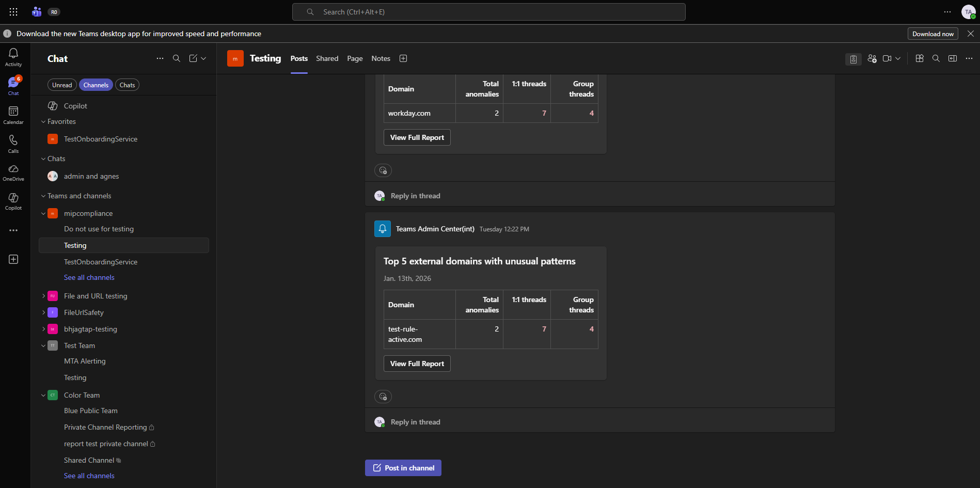Toggle the Chats filter pill
The image size is (980, 488).
127,85
